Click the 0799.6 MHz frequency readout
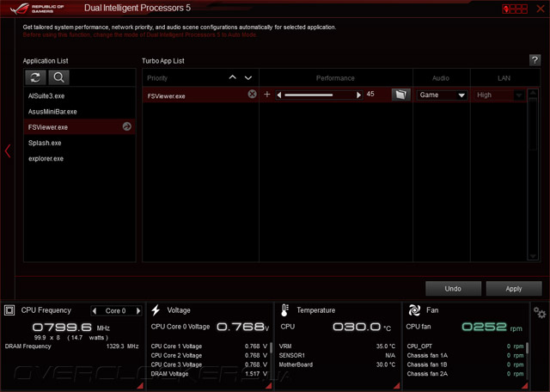Viewport: 550px width, 392px height. point(70,328)
